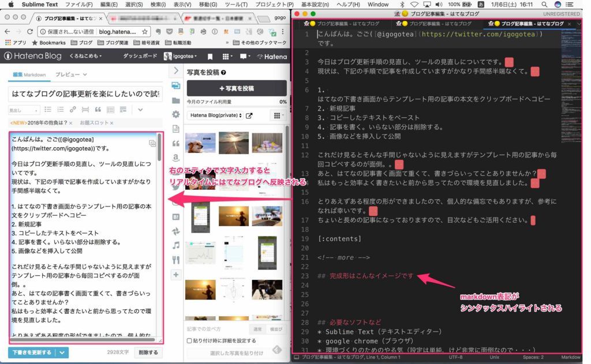Toggle the 横位置 paste option
Viewport: 591px width, 364px height.
(276, 329)
